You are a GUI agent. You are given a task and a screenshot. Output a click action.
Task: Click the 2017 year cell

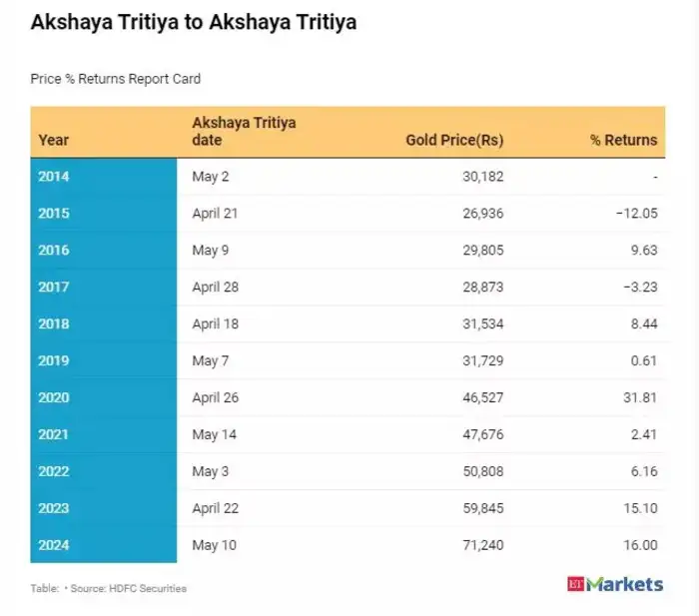tap(54, 287)
